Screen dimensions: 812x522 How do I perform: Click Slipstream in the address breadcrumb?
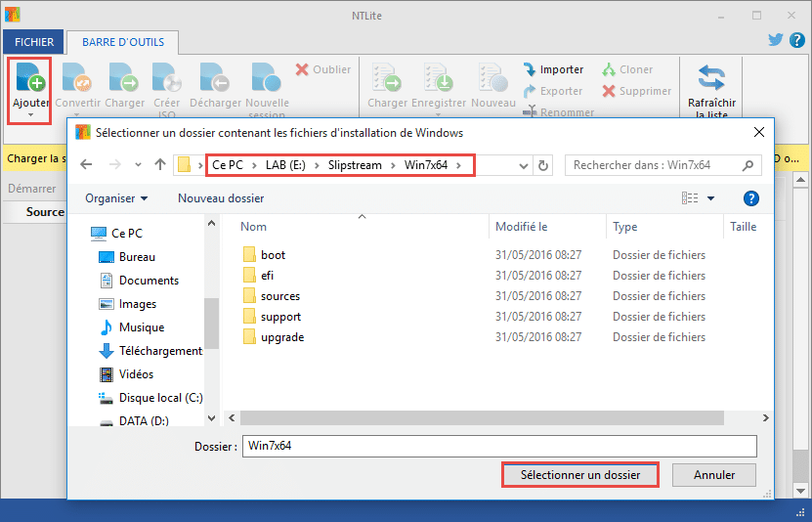[x=355, y=165]
